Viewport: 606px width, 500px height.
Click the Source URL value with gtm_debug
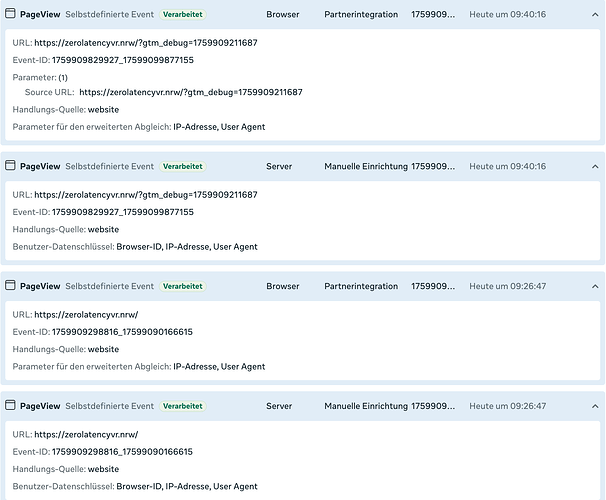(190, 92)
